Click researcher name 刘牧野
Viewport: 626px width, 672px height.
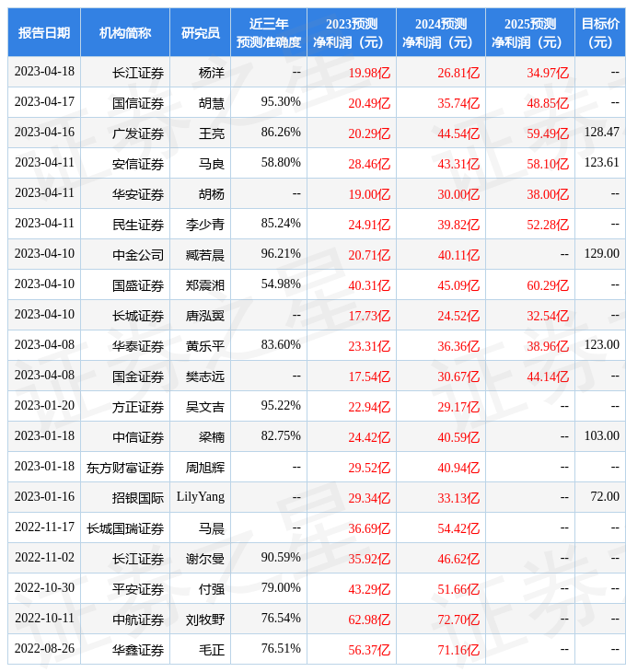coord(205,620)
